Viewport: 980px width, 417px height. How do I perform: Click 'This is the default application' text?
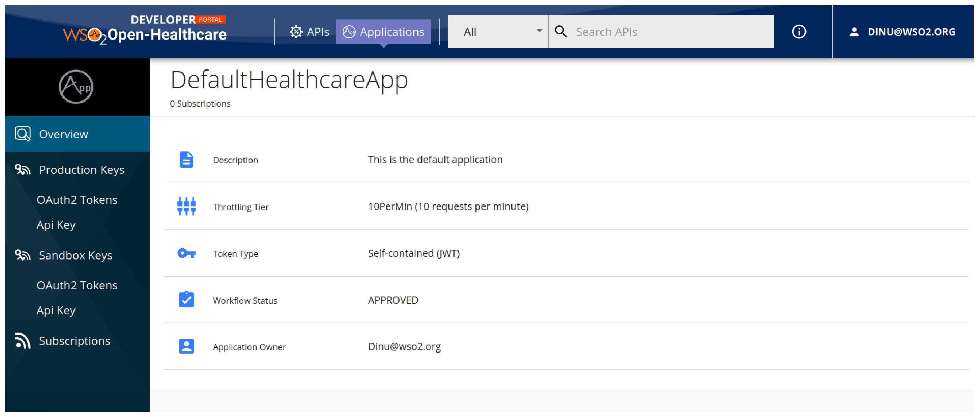[435, 160]
